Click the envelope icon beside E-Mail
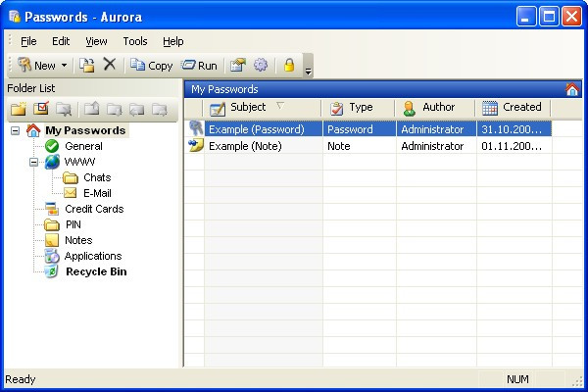Viewport: 588px width, 392px height. pos(71,193)
